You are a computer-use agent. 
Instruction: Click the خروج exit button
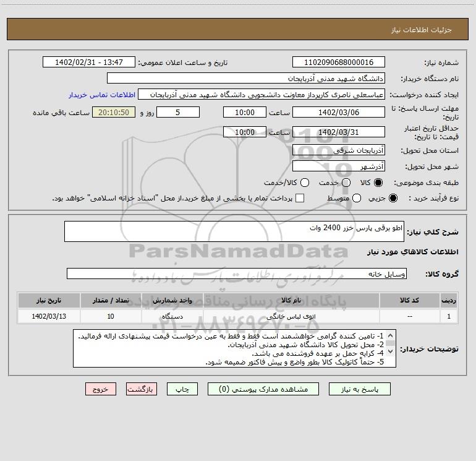click(x=101, y=389)
